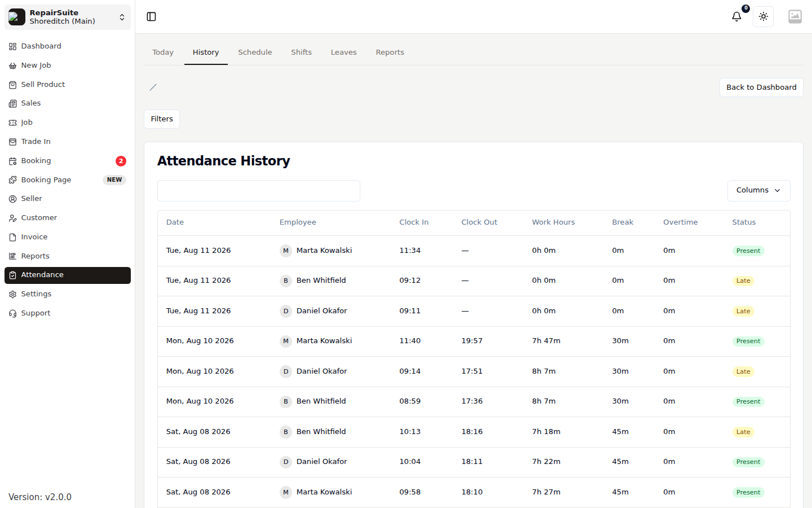Click Late status on 09:12 row

point(743,281)
